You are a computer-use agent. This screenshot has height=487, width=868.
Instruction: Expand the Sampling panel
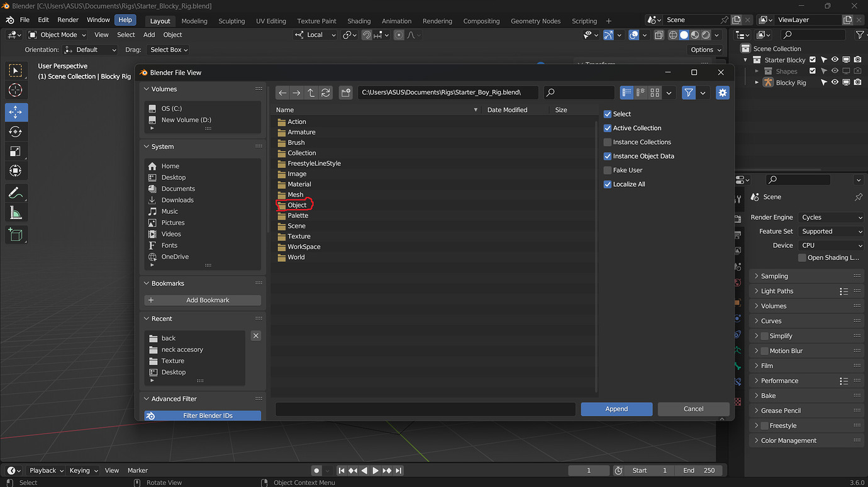tap(808, 276)
